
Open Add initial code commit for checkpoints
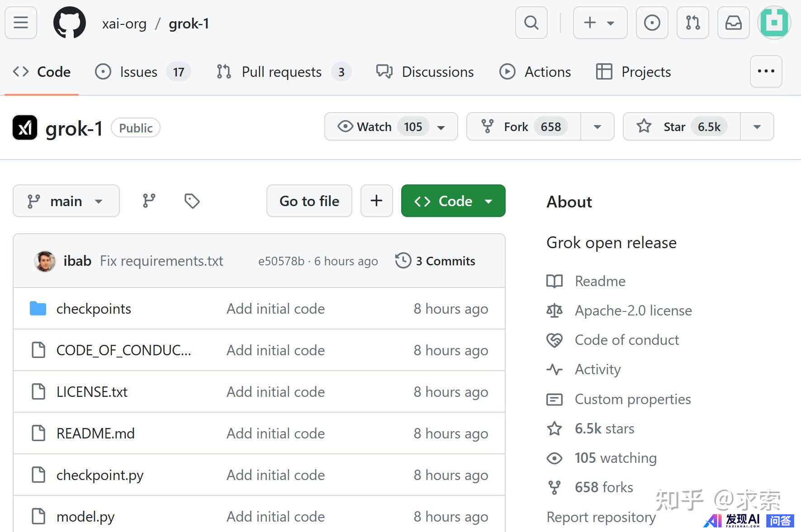click(276, 309)
